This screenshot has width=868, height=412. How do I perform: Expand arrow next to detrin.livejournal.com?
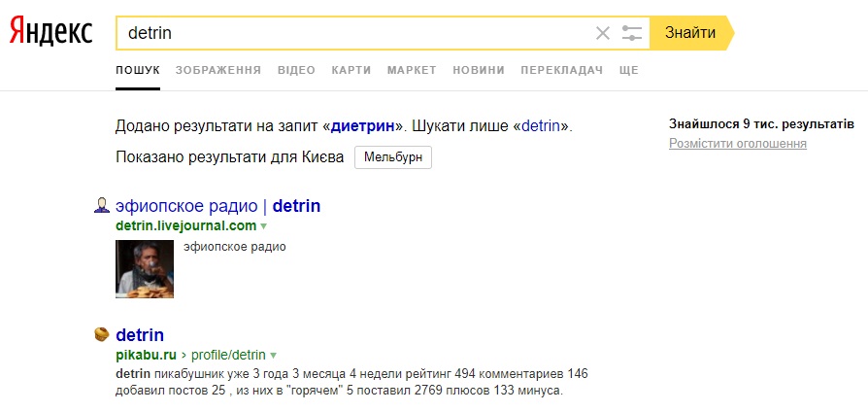pyautogui.click(x=263, y=226)
